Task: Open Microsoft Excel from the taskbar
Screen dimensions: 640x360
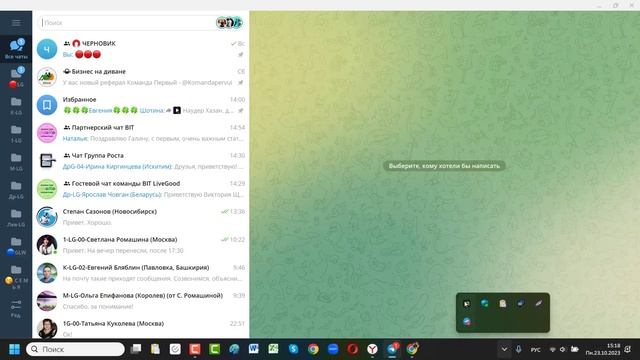Action: [x=273, y=349]
